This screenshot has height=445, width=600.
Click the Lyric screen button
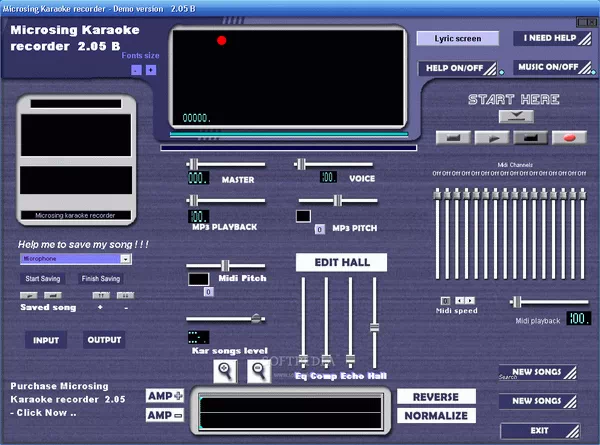[x=458, y=38]
